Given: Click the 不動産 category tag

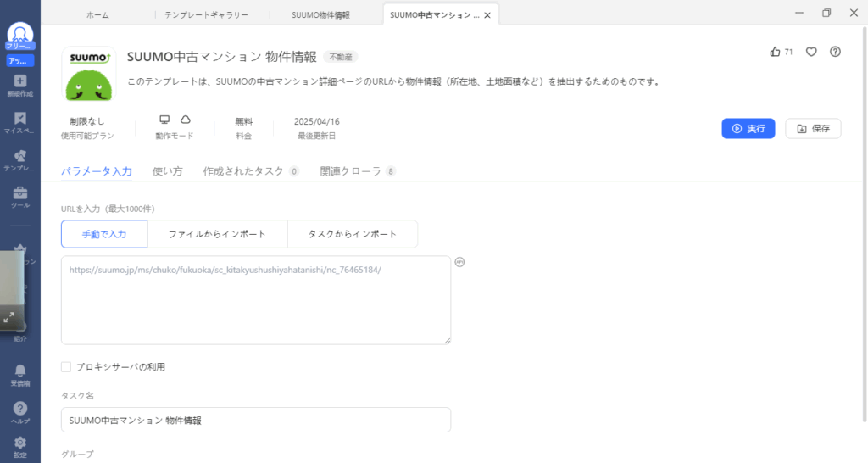Looking at the screenshot, I should tap(341, 57).
